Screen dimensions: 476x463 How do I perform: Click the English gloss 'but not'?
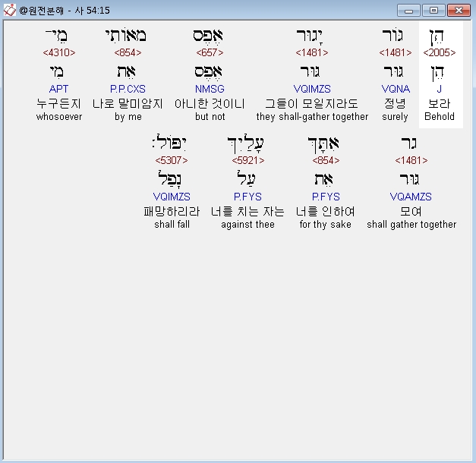210,117
